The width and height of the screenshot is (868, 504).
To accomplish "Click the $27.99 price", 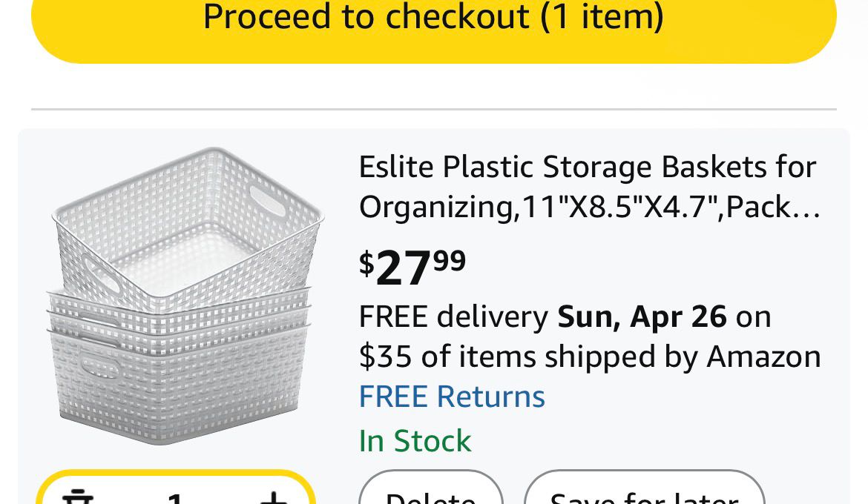I will (412, 267).
